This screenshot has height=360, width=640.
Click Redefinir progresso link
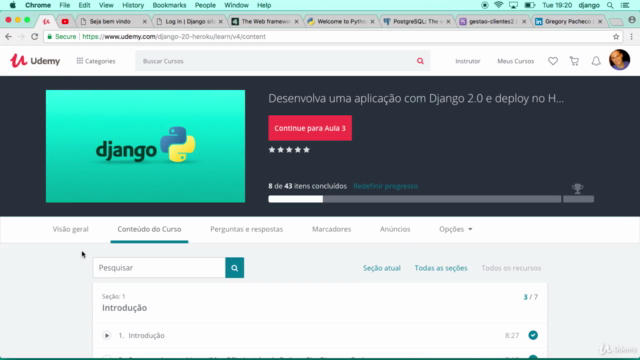[x=385, y=186]
